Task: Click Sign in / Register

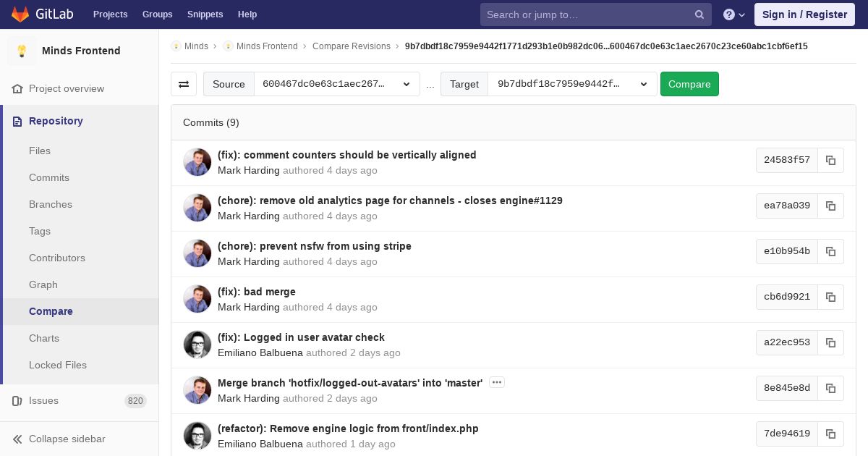Action: tap(804, 14)
